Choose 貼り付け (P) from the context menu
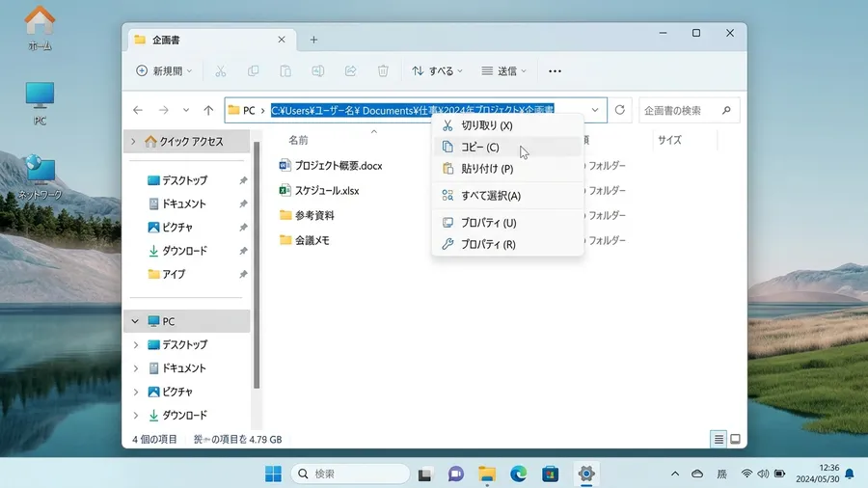 (507, 169)
